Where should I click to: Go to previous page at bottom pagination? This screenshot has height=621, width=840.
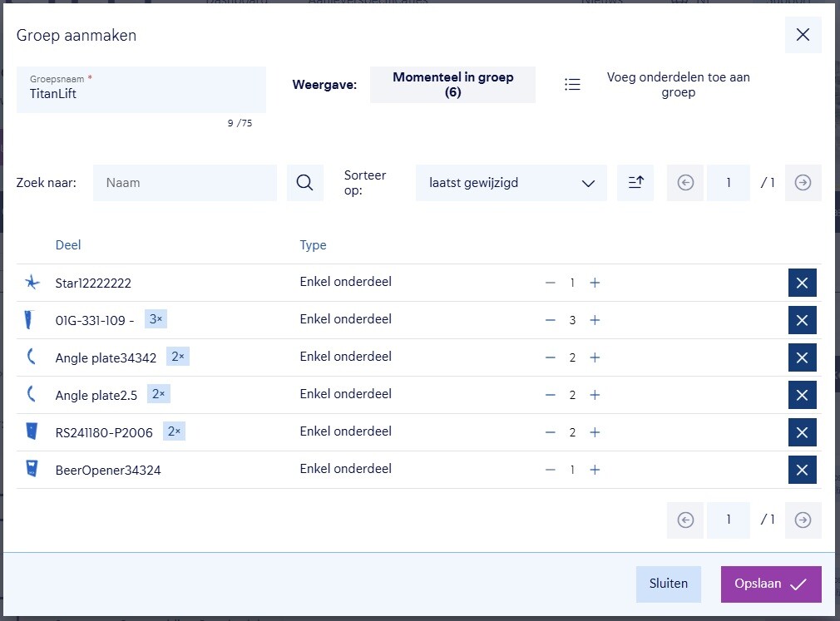[685, 520]
